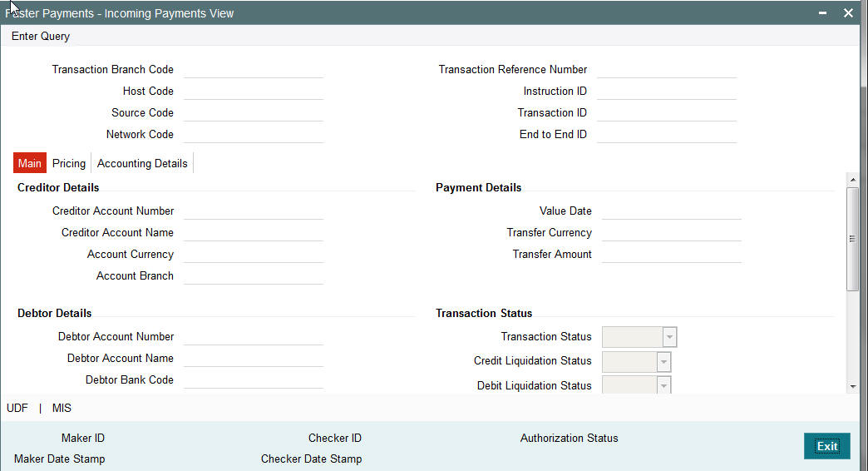
Task: Click the Main panel vertical scrollbar thumb
Action: [852, 239]
